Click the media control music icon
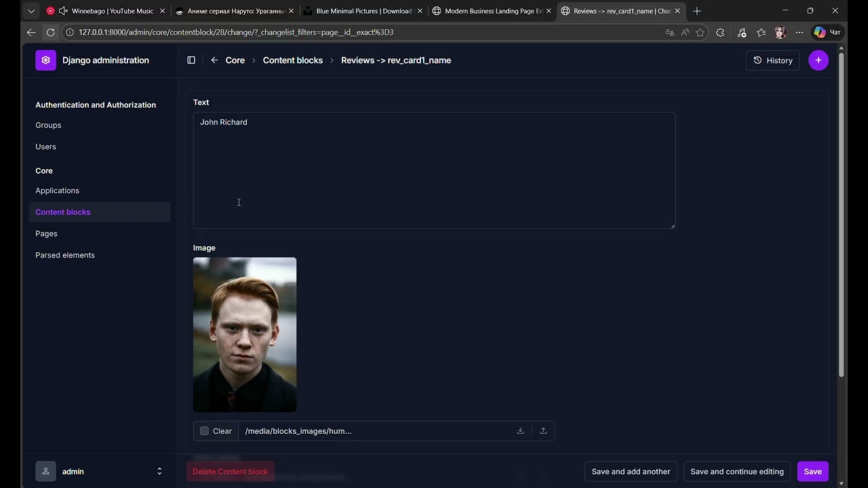Image resolution: width=868 pixels, height=488 pixels. (x=742, y=32)
